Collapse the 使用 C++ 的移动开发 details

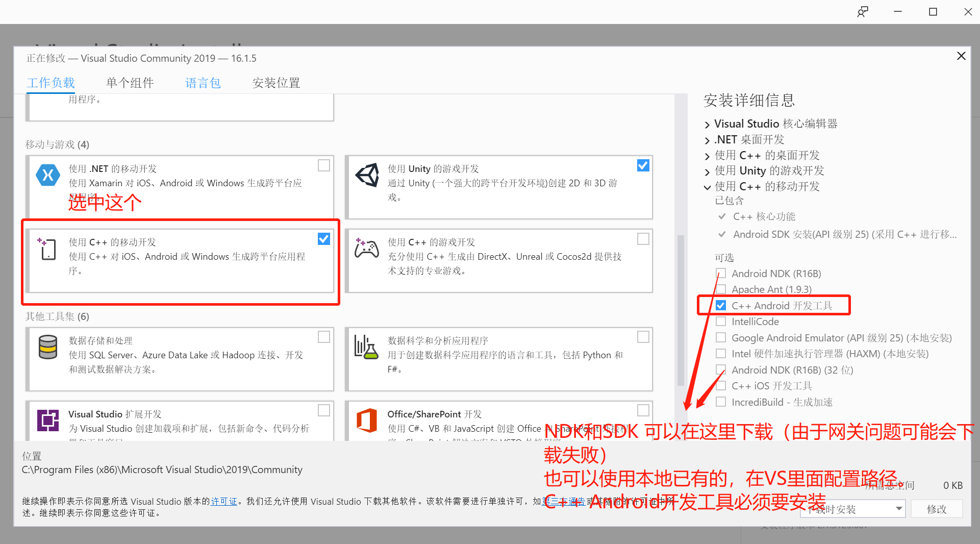click(x=708, y=187)
